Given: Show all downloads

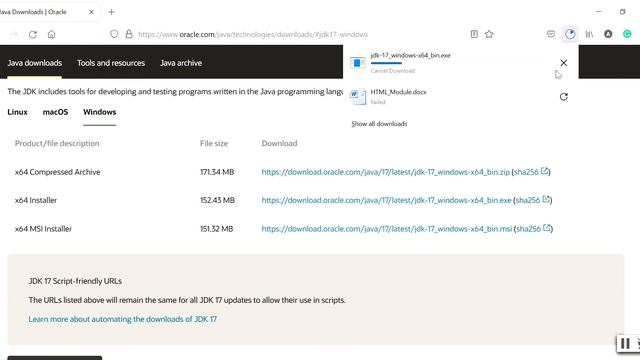Looking at the screenshot, I should [379, 124].
